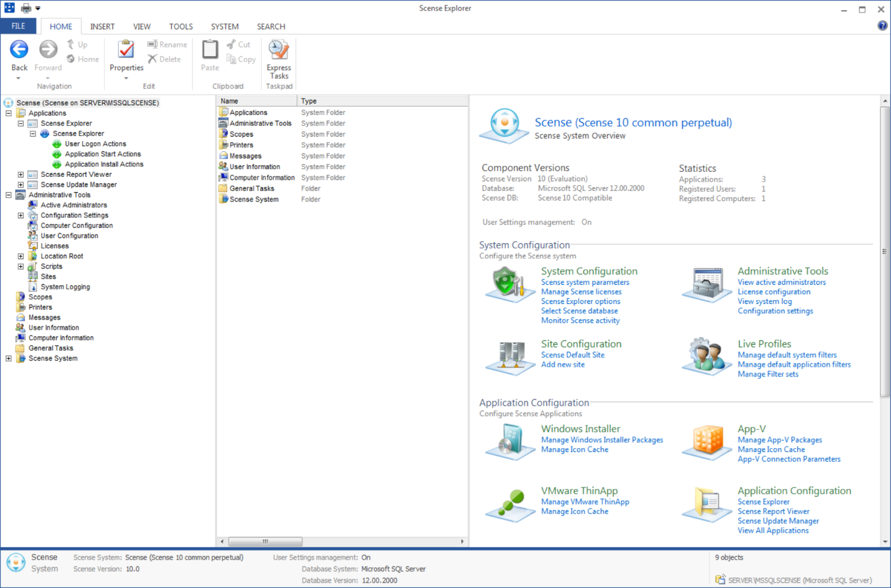This screenshot has height=588, width=891.
Task: Click the Back navigation arrow icon
Action: (19, 50)
